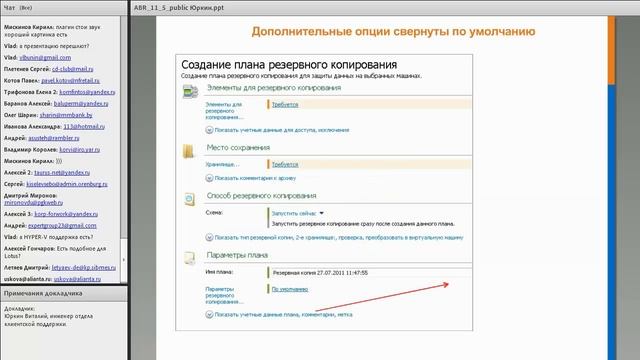Open Баранов Алексей's yandex.ru email link
Screen dimensions: 640x360
pos(81,103)
